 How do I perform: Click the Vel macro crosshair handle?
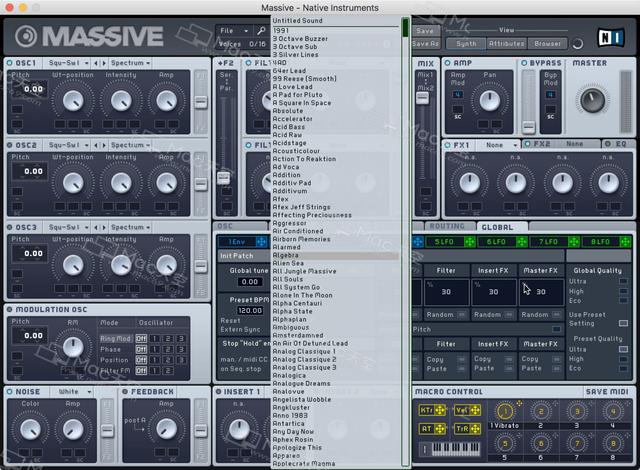point(475,410)
